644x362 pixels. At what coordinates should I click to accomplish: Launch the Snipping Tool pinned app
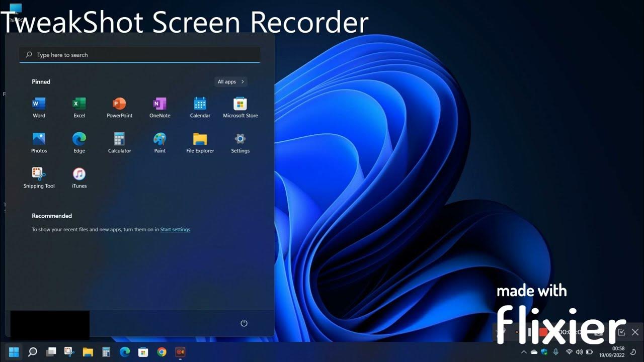39,178
